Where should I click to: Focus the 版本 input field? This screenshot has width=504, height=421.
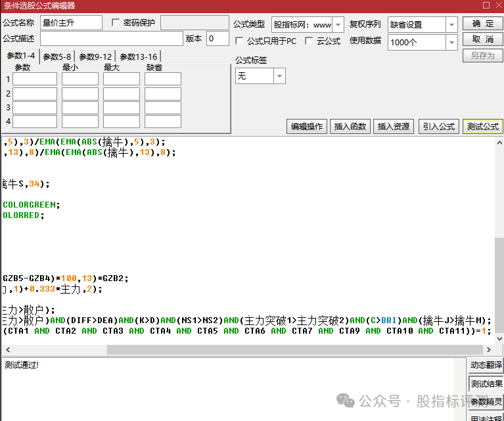pyautogui.click(x=218, y=39)
